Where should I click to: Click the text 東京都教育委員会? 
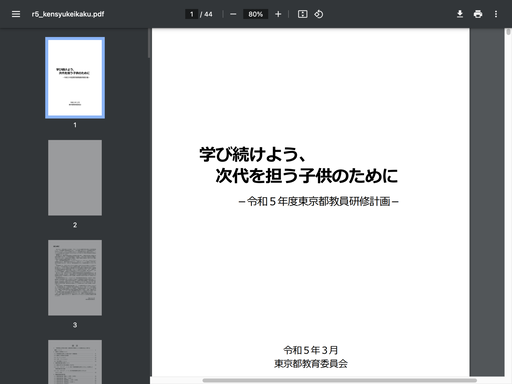311,363
